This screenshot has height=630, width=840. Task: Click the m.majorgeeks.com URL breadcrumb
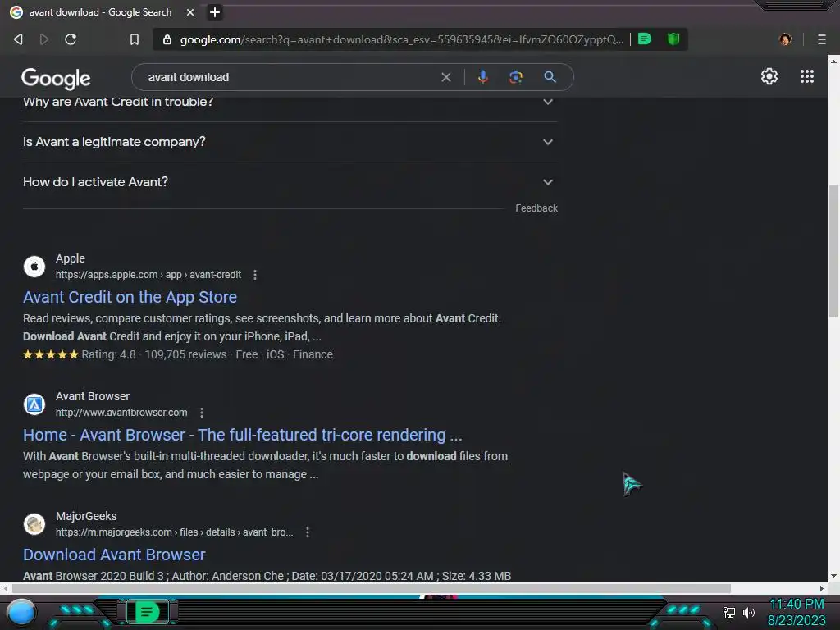[x=175, y=532]
